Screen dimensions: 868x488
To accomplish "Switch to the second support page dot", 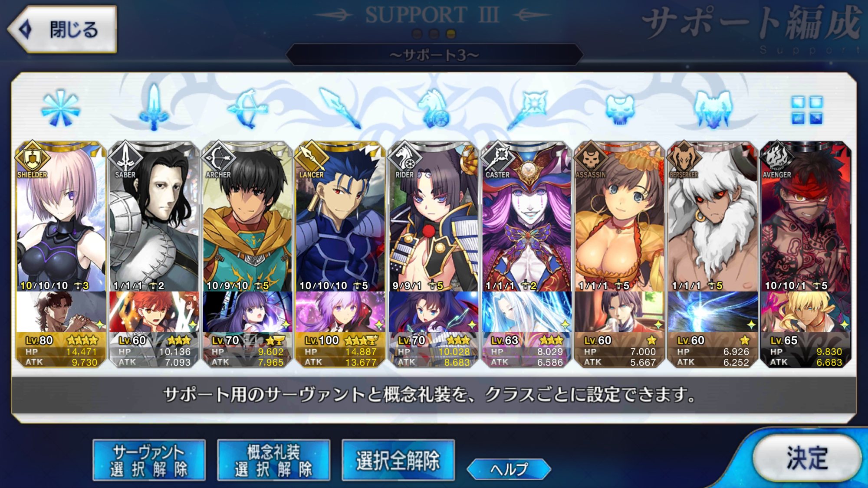I will (x=434, y=34).
